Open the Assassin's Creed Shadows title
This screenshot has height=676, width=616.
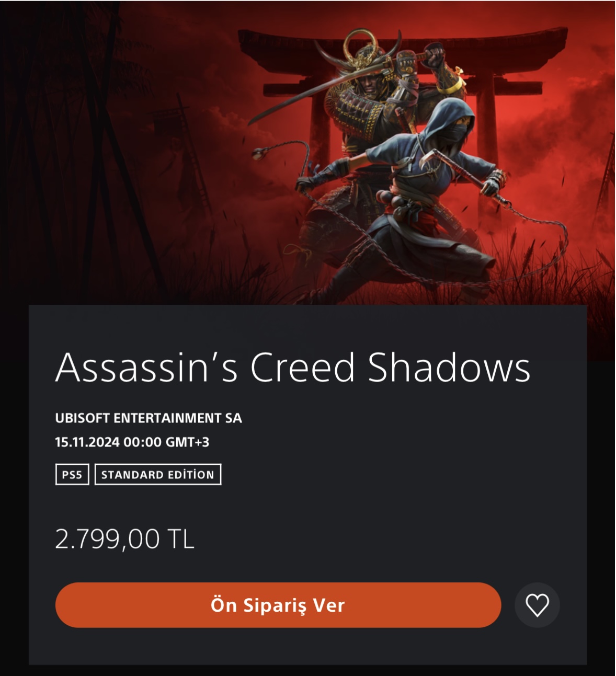point(293,367)
